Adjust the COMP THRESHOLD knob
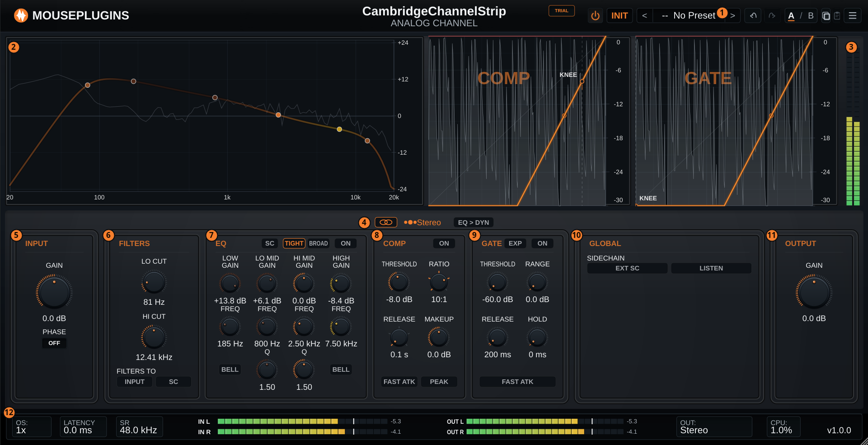Image resolution: width=868 pixels, height=445 pixels. pos(399,283)
